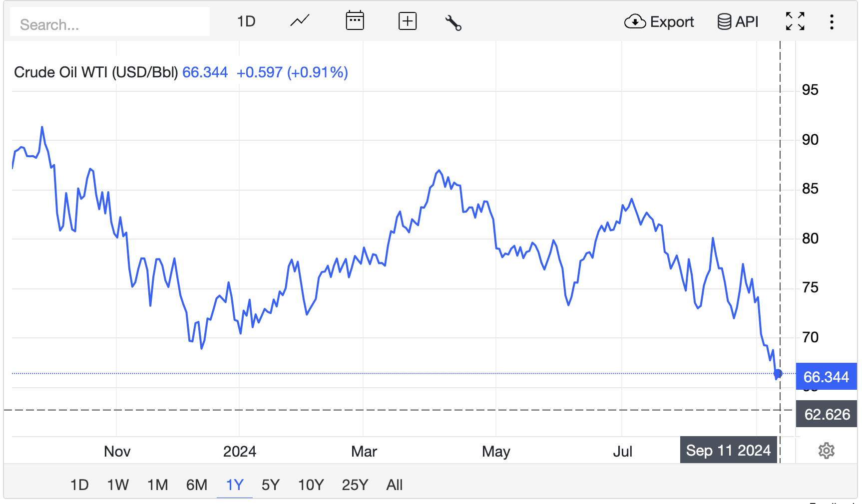Select the All range tab
Screen dimensions: 862x504
coord(395,485)
